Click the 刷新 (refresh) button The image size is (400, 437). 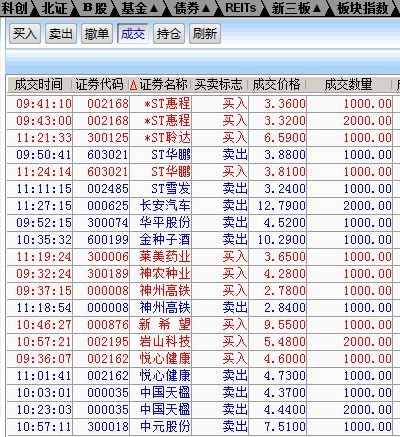pos(205,34)
